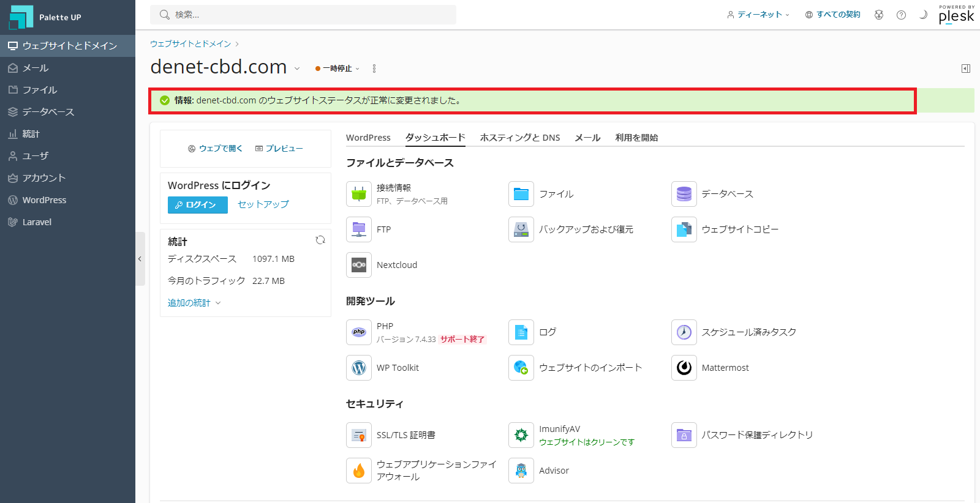Open the ImunifyAV icon
This screenshot has height=503, width=980.
521,435
